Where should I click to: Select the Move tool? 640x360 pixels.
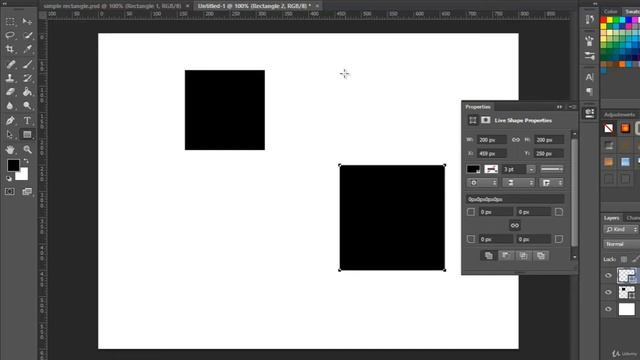(27, 21)
